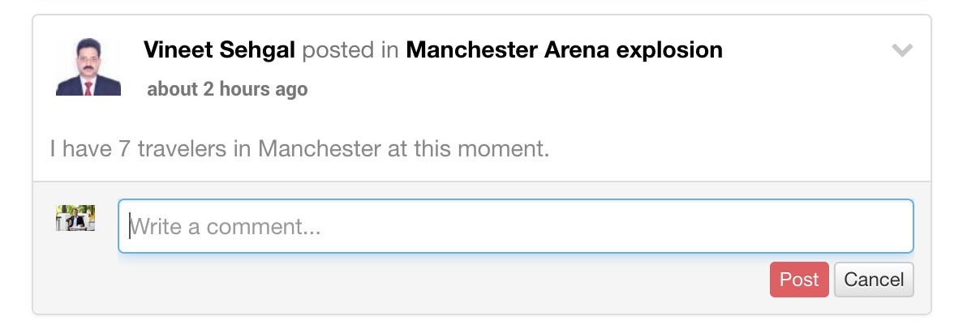Open the small user thumbnail in the comment area

75,219
